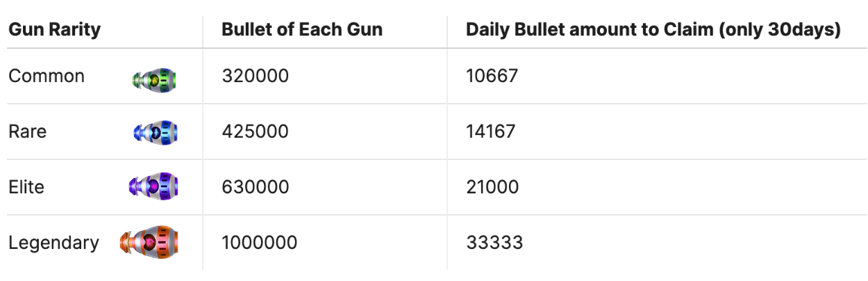Click the Rare rarity label
The height and width of the screenshot is (281, 868).
pyautogui.click(x=28, y=131)
